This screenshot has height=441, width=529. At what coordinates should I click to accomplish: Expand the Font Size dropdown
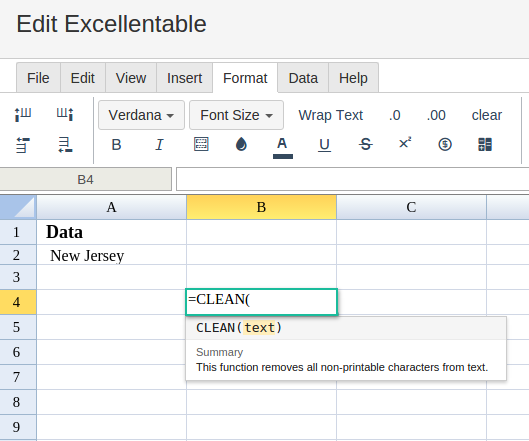(x=236, y=115)
